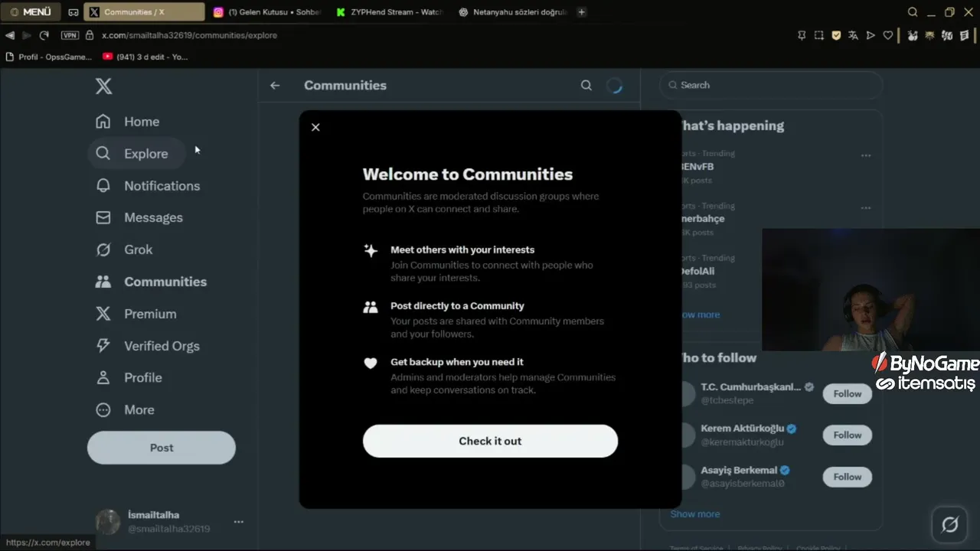
Task: Open options for the first trending item
Action: (866, 155)
